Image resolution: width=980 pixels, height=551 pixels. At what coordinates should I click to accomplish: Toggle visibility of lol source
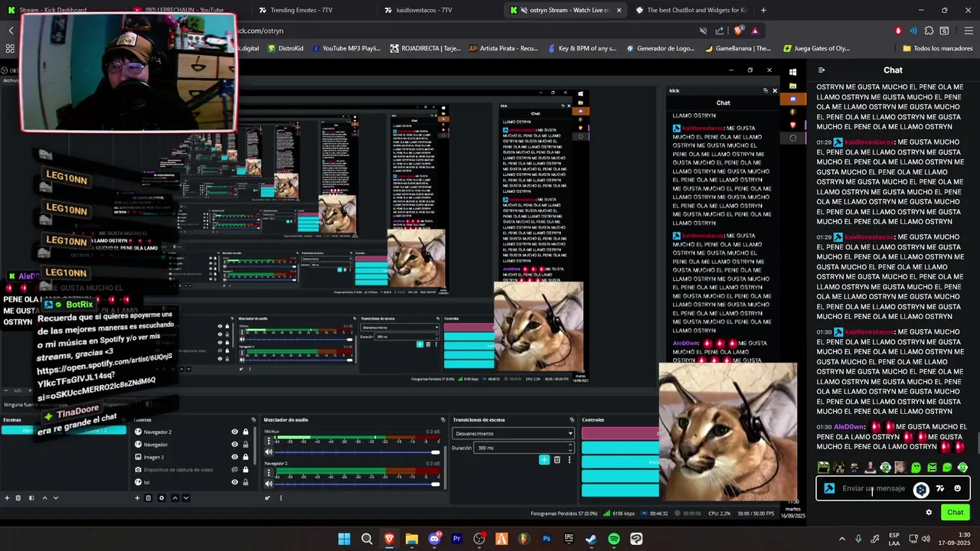coord(234,482)
